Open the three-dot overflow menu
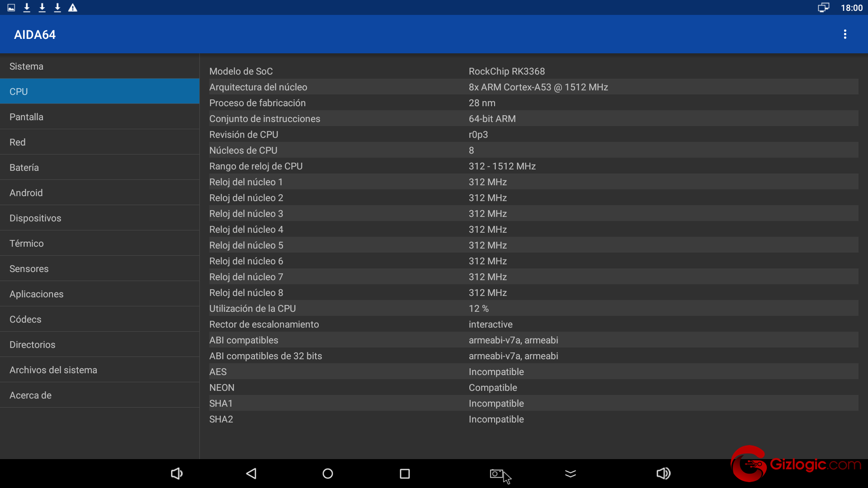The image size is (868, 488). coord(844,34)
